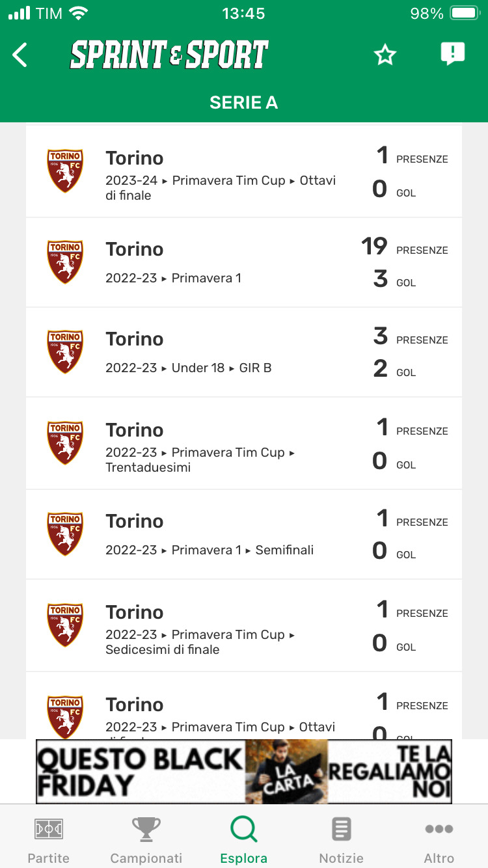The height and width of the screenshot is (868, 488).
Task: Tap Torino crest in Semifinali row
Action: point(65,534)
